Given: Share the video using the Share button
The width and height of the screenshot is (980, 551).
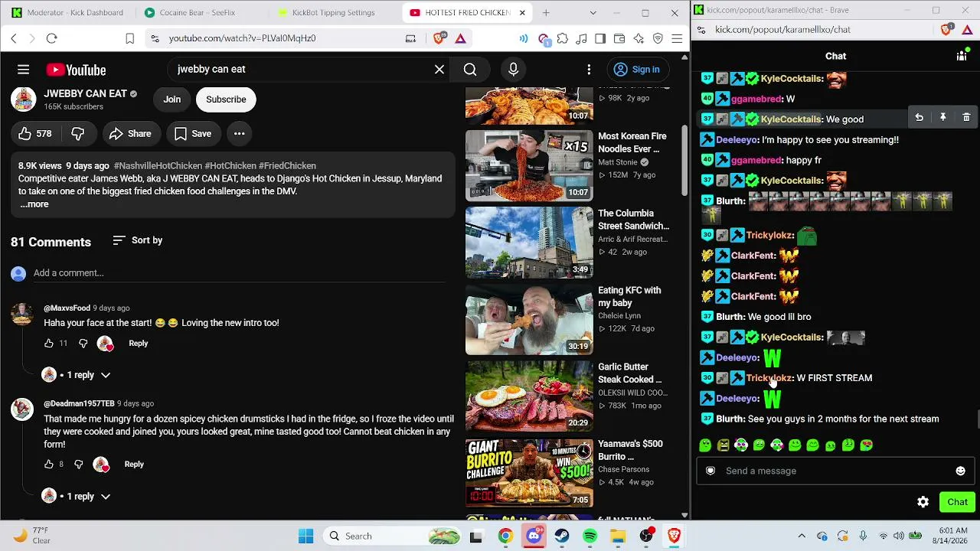Looking at the screenshot, I should click(130, 134).
